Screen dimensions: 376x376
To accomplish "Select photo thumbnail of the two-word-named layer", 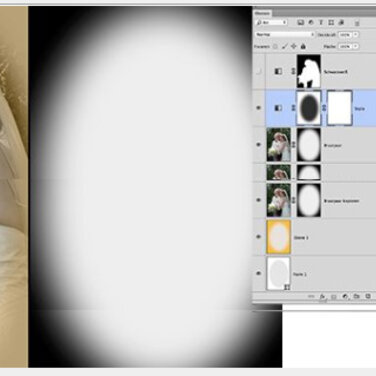I will point(279,200).
